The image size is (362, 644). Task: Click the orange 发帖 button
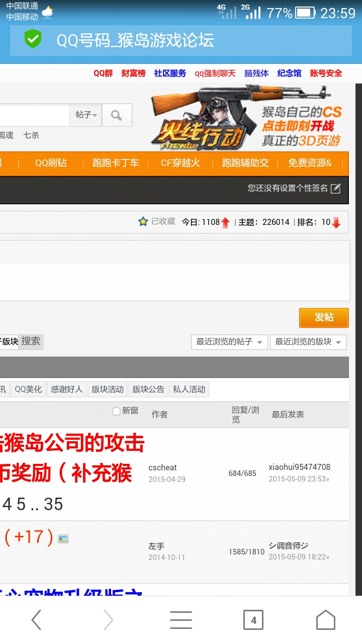[324, 317]
